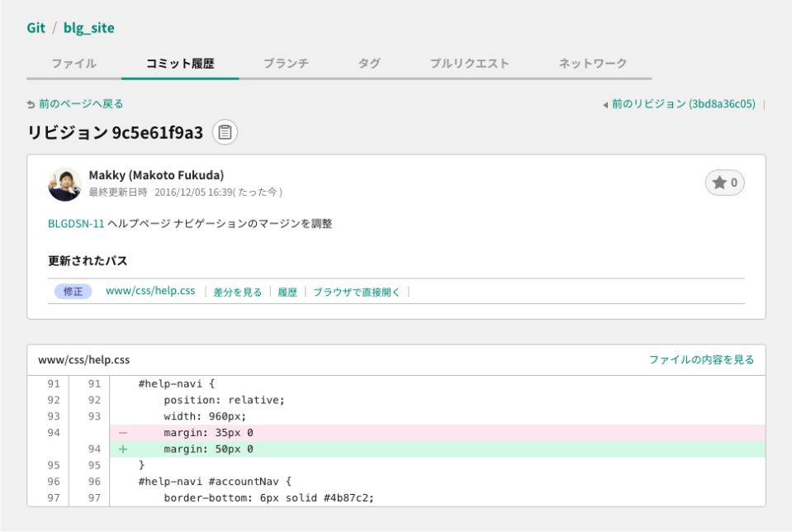View the ネットワーク tab

click(x=593, y=64)
